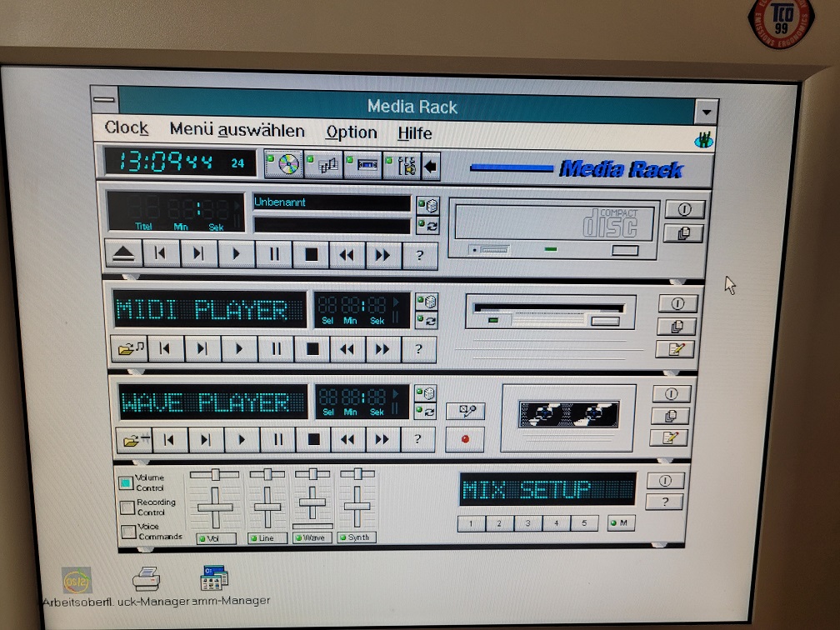Viewport: 840px width, 630px height.
Task: Open a file in the MIDI player
Action: 129,348
